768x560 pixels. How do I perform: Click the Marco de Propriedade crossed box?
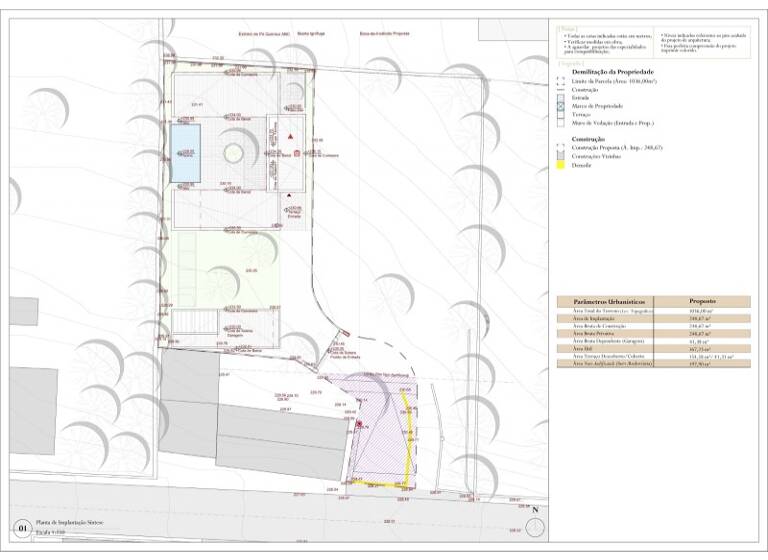561,106
